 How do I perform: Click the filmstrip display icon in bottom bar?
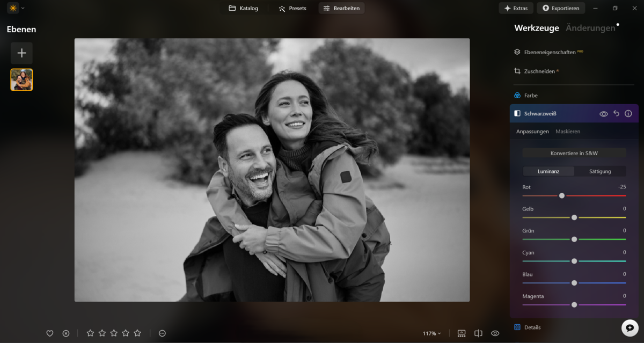(x=462, y=333)
